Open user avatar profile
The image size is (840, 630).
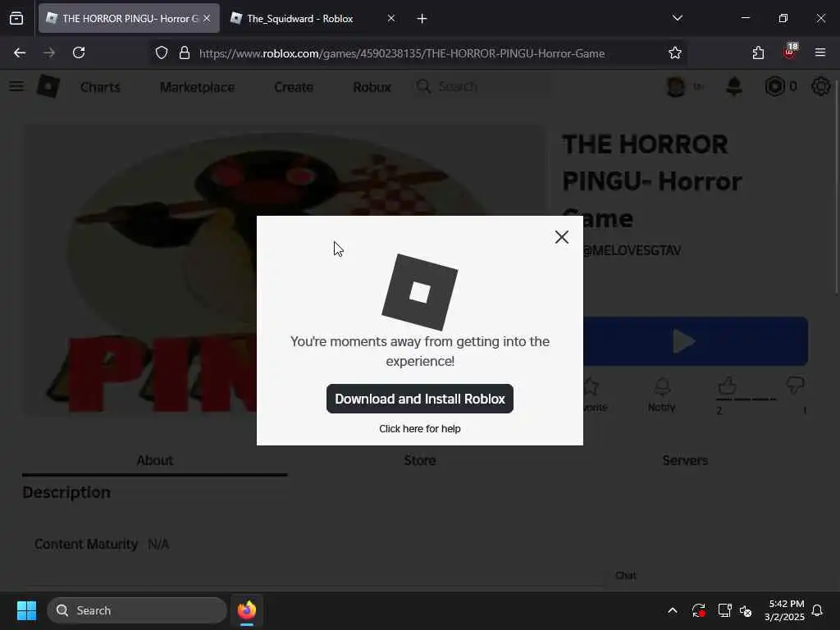tap(676, 86)
